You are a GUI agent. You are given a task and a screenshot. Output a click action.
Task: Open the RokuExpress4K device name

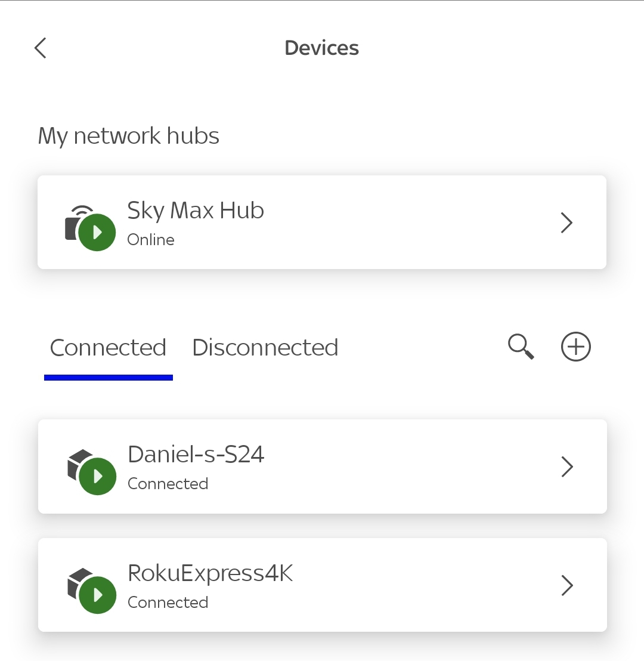(x=210, y=573)
